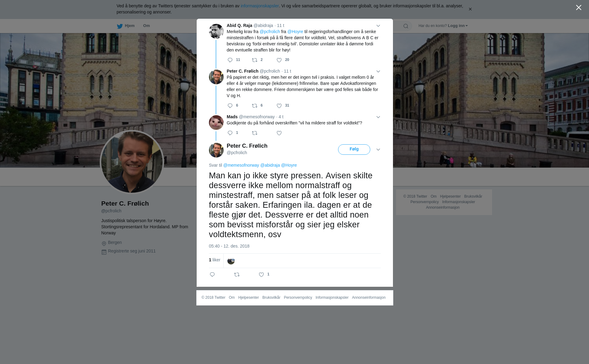The height and width of the screenshot is (364, 589).
Task: Like Peter C. Frølich's tweet with 31 likes
Action: [279, 106]
